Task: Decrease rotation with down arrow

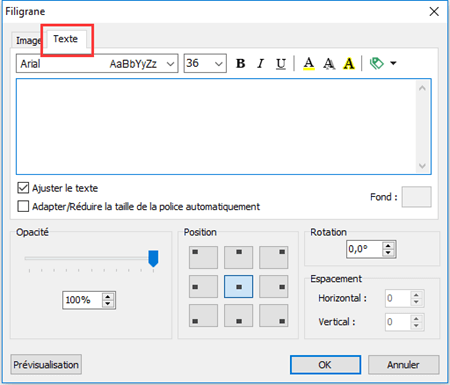Action: [388, 253]
